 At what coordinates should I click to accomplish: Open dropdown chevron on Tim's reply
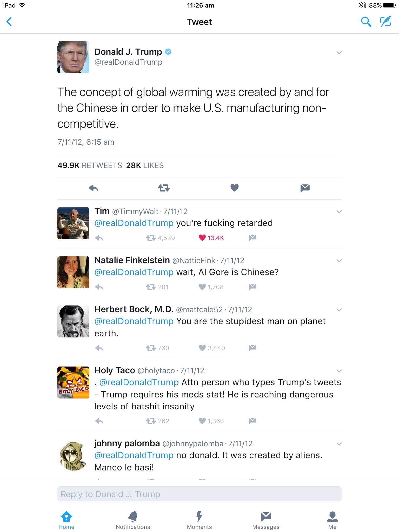pyautogui.click(x=339, y=212)
